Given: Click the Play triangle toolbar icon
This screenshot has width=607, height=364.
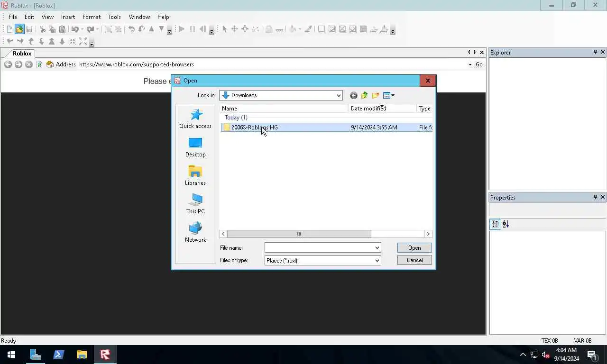Looking at the screenshot, I should [182, 29].
